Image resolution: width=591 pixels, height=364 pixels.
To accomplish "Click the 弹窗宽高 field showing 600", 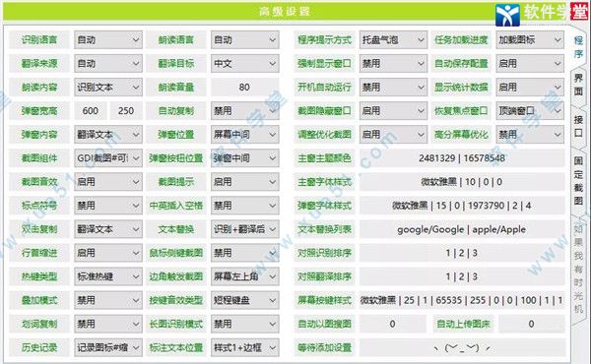I will 91,111.
